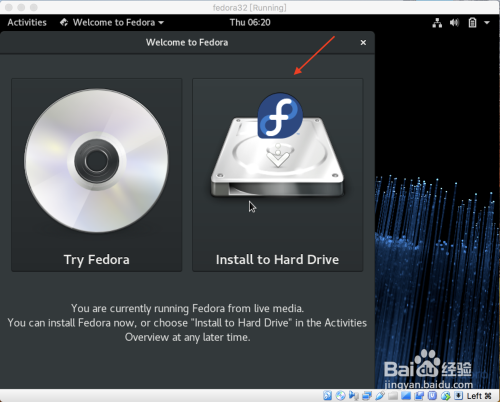500x402 pixels.
Task: Click the VirtualBox audio status icon
Action: coord(353,395)
